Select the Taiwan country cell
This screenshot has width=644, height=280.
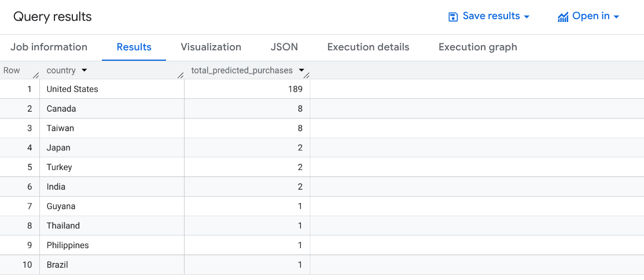(x=60, y=128)
